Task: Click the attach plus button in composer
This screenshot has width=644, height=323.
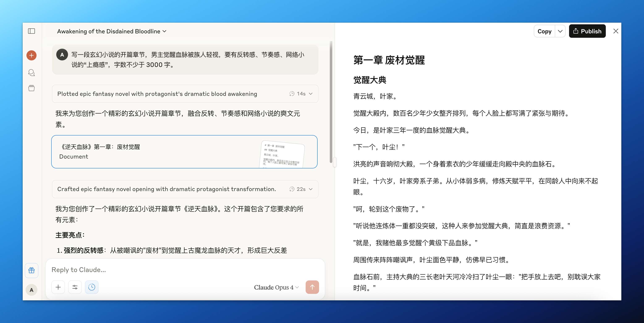Action: [x=58, y=287]
